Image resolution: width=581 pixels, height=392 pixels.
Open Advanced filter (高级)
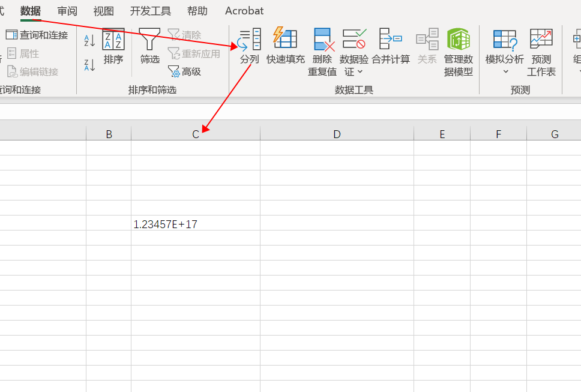pos(184,71)
